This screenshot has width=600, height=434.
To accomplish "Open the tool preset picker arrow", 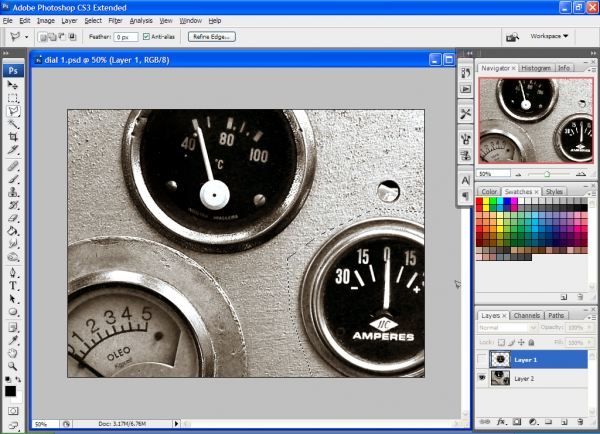I will pos(26,37).
